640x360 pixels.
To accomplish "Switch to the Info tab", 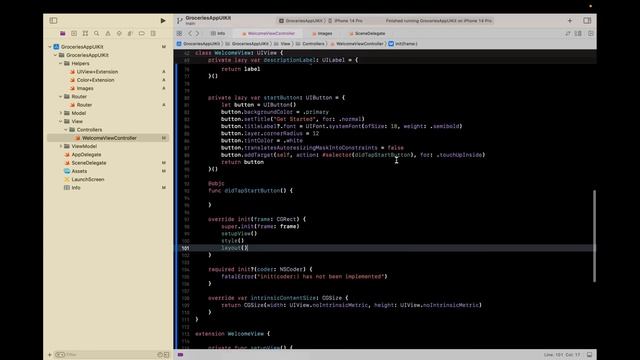I will click(218, 33).
